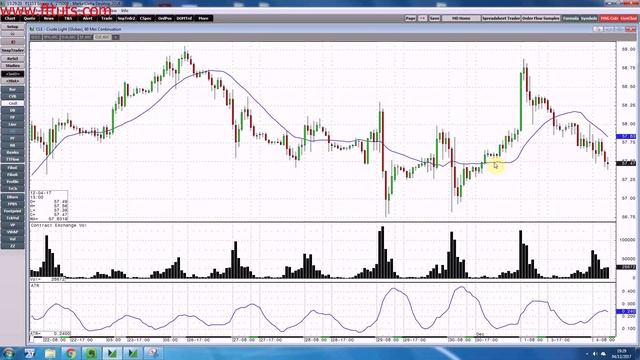
Task: Open the Quote window button
Action: tap(29, 18)
